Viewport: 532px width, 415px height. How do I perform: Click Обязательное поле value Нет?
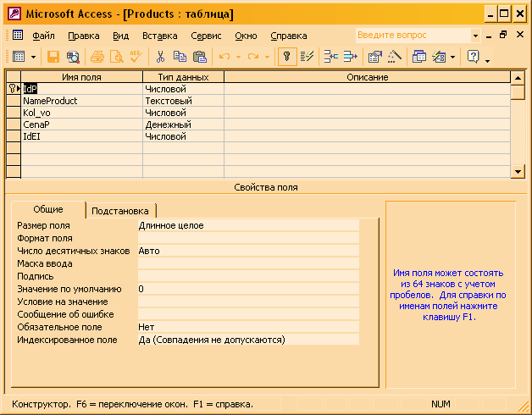tap(248, 327)
